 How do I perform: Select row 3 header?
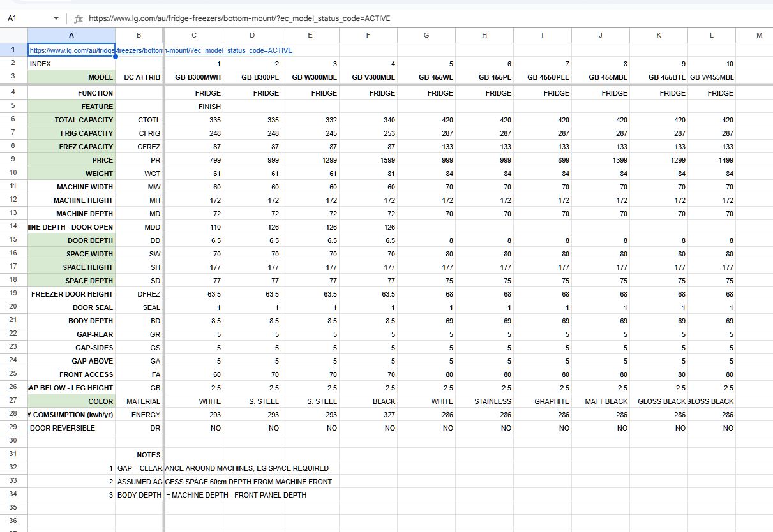(x=13, y=77)
